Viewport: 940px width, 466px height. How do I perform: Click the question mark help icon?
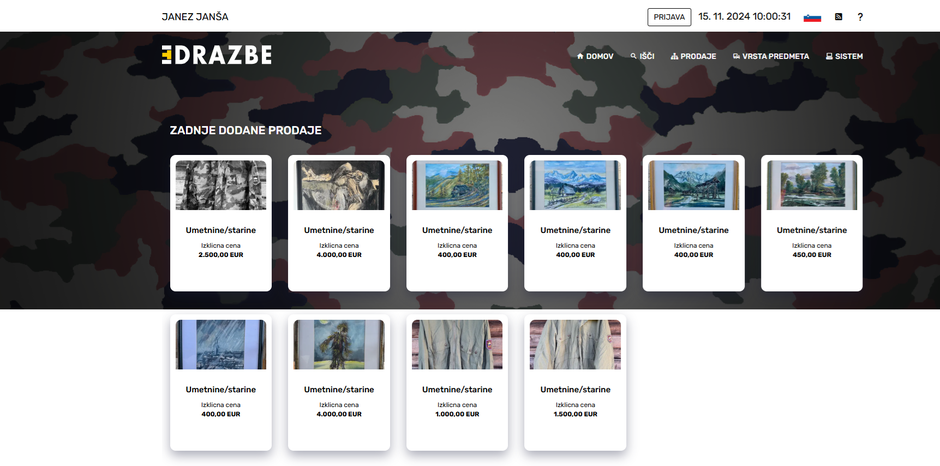(x=860, y=17)
